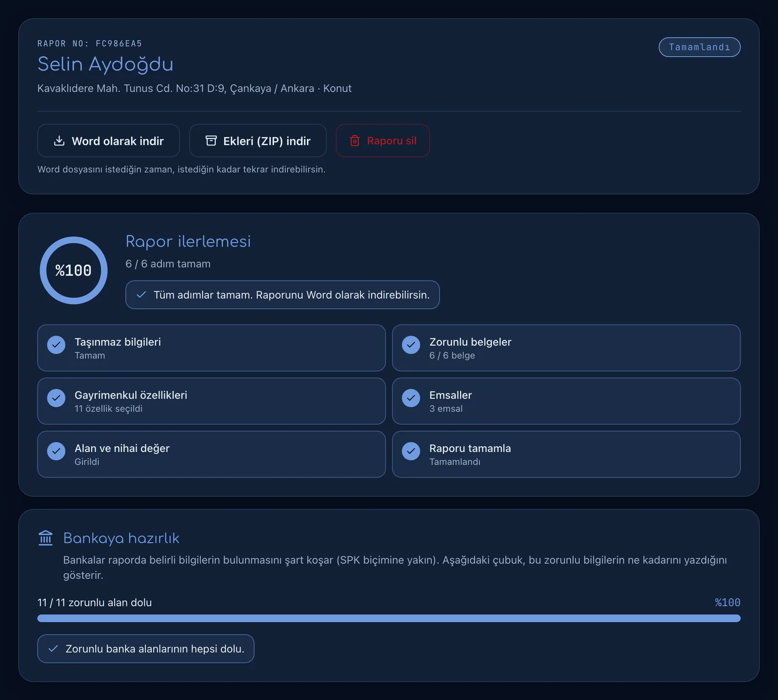Image resolution: width=778 pixels, height=700 pixels.
Task: Click the bank building icon next to Bankaya hazırlık
Action: [x=46, y=538]
